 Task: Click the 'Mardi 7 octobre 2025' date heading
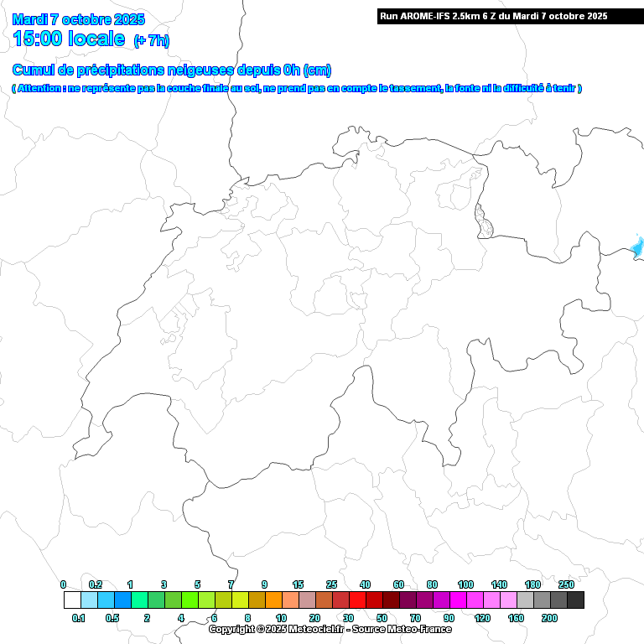(x=79, y=19)
